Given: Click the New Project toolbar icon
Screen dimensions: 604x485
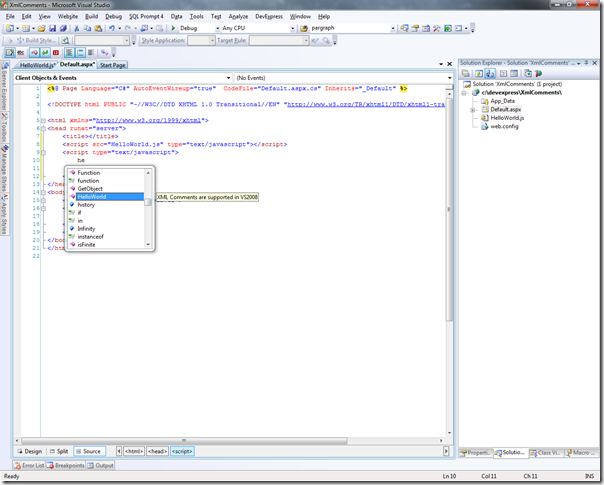Looking at the screenshot, I should 10,28.
